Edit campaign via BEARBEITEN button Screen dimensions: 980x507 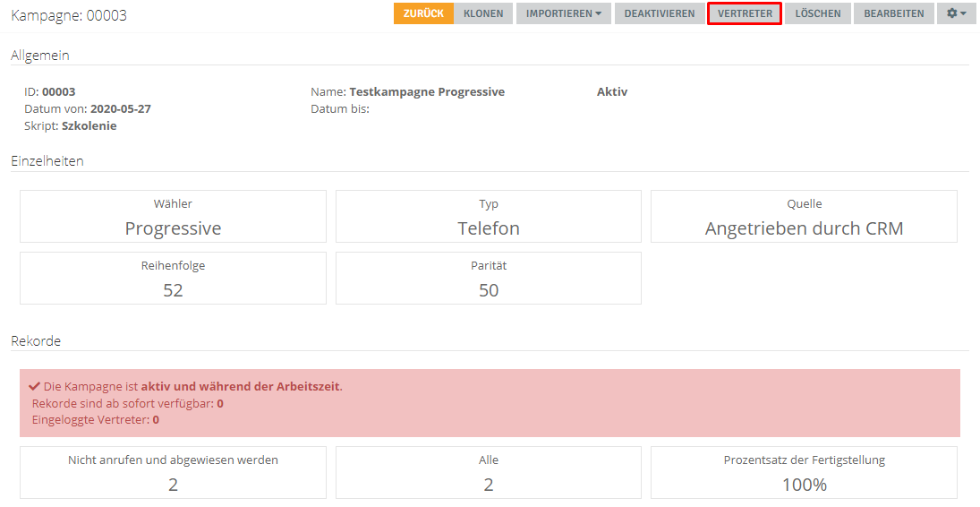(x=894, y=13)
